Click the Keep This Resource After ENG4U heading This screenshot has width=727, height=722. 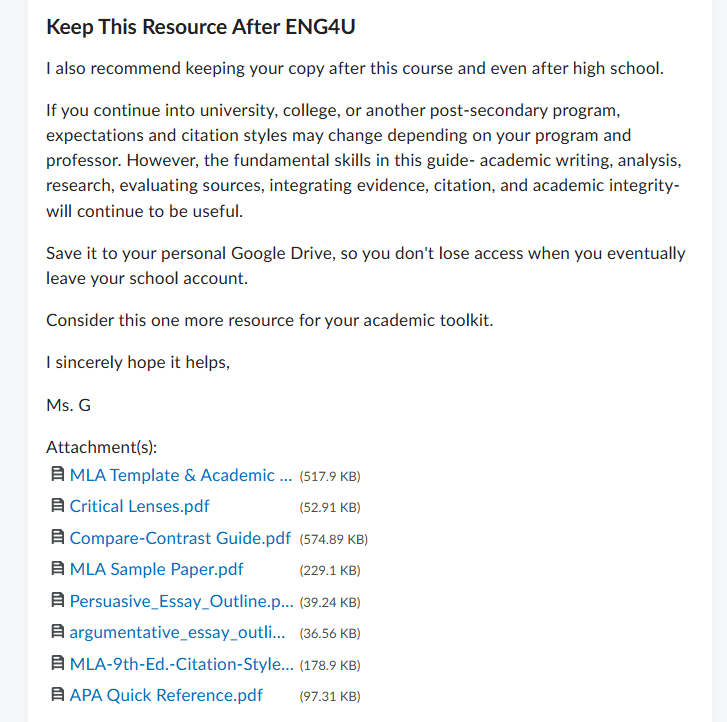(x=201, y=27)
